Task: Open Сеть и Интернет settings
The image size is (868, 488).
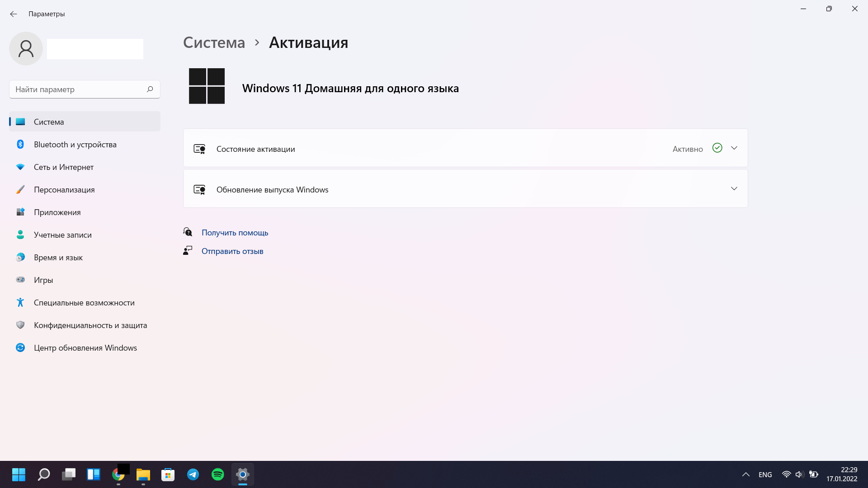Action: pyautogui.click(x=85, y=167)
